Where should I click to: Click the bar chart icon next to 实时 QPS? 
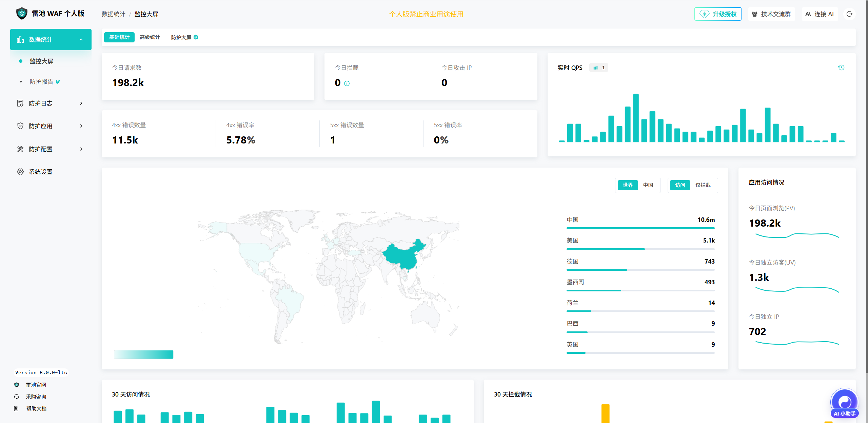[x=595, y=68]
